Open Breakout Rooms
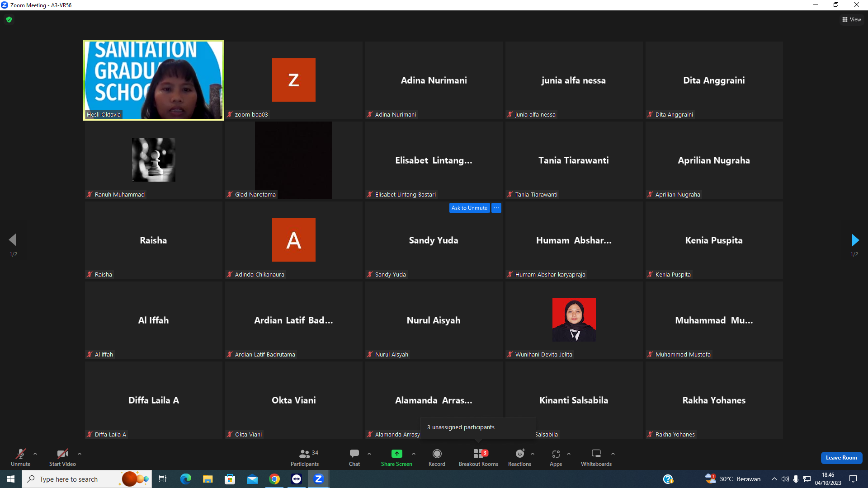Viewport: 868px width, 488px height. click(478, 457)
